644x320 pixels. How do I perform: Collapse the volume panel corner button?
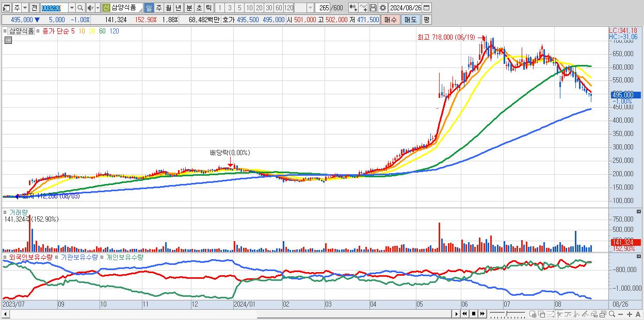[640, 212]
